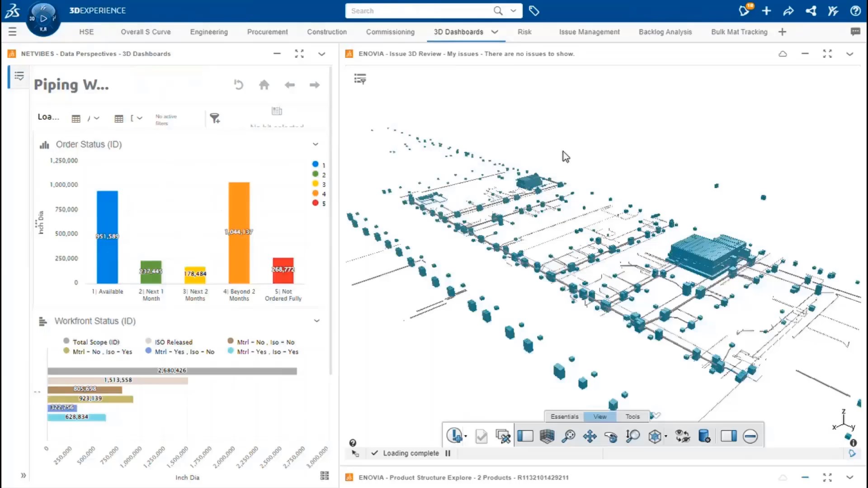Switch to the Risk tab

524,32
